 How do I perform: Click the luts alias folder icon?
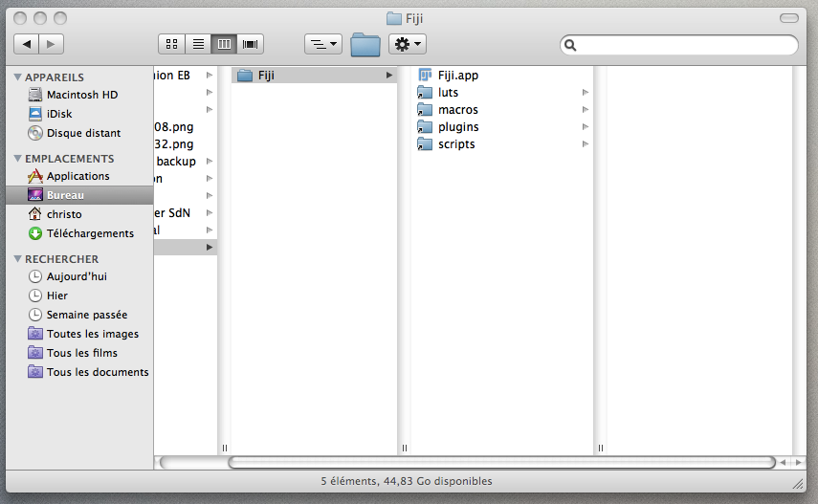tap(425, 93)
